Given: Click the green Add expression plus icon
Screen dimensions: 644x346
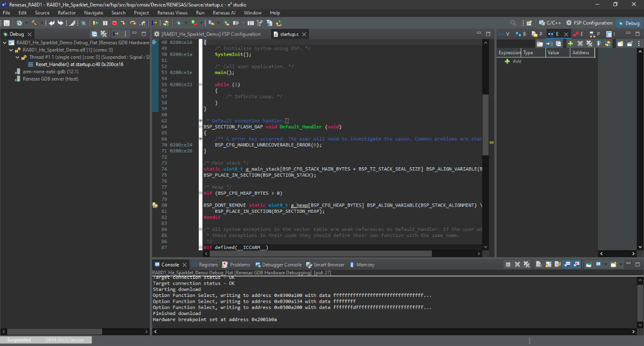Looking at the screenshot, I should tap(570, 44).
